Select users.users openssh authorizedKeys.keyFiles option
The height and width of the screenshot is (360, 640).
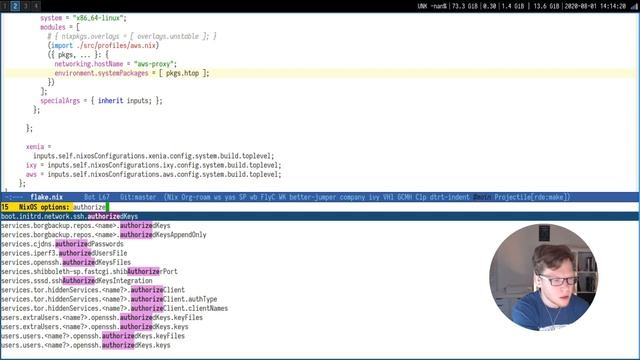[93, 336]
